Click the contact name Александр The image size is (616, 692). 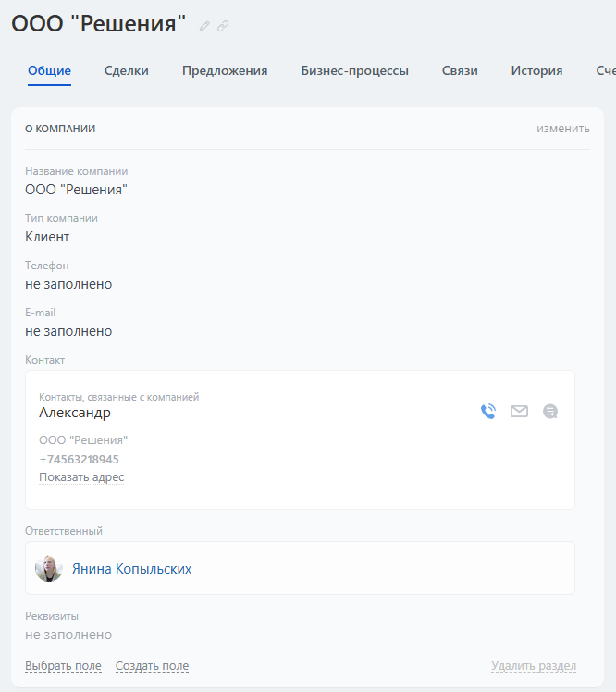[75, 413]
